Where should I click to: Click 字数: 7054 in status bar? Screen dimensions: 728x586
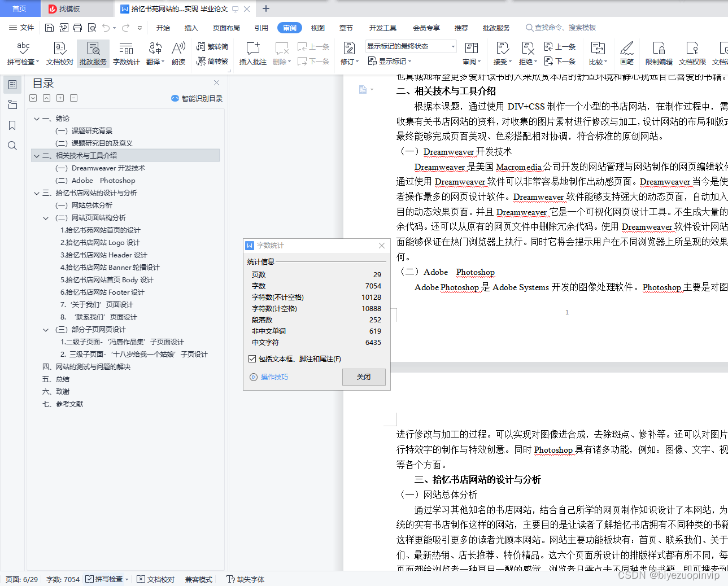[63, 579]
